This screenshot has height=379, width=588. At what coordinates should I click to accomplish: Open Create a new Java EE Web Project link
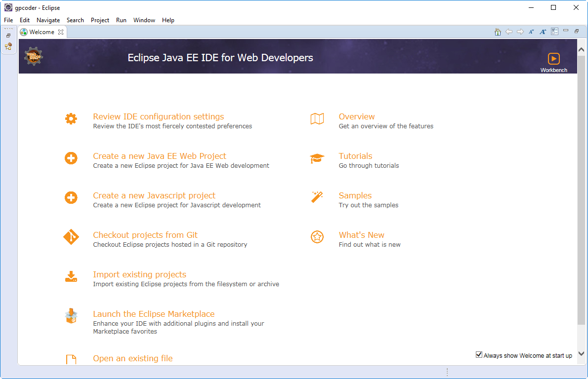point(159,156)
